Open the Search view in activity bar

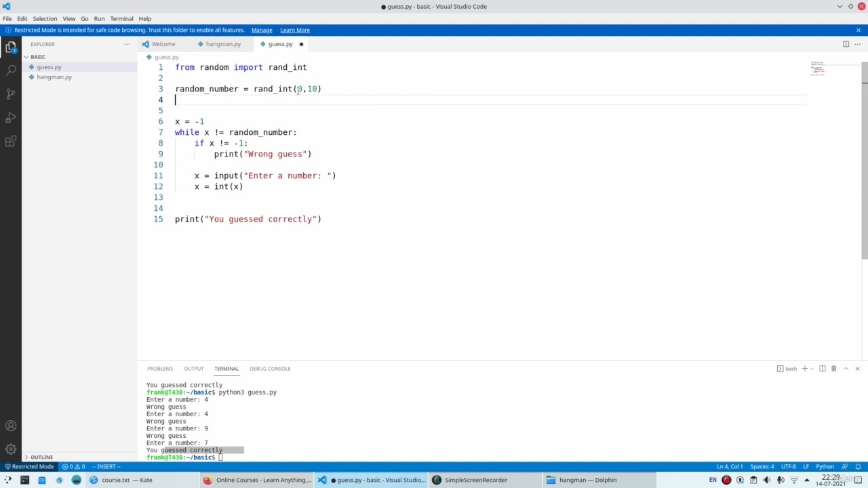(x=11, y=70)
